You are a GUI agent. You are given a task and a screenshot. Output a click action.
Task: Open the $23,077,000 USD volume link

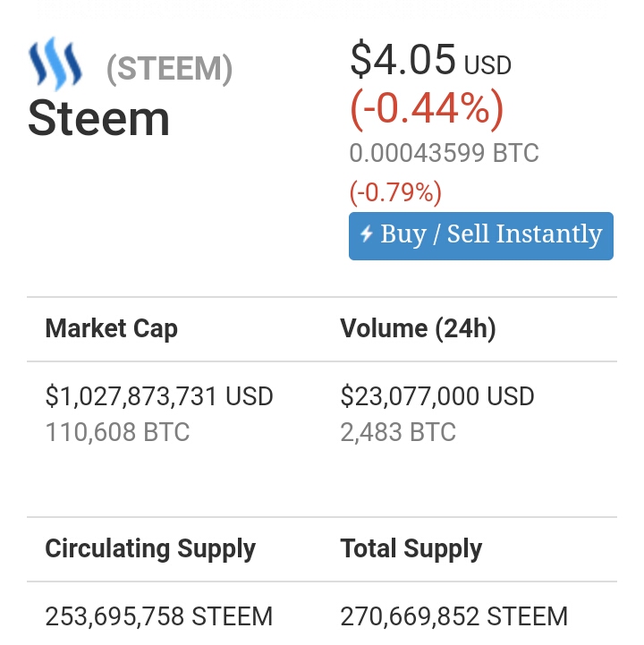click(437, 396)
